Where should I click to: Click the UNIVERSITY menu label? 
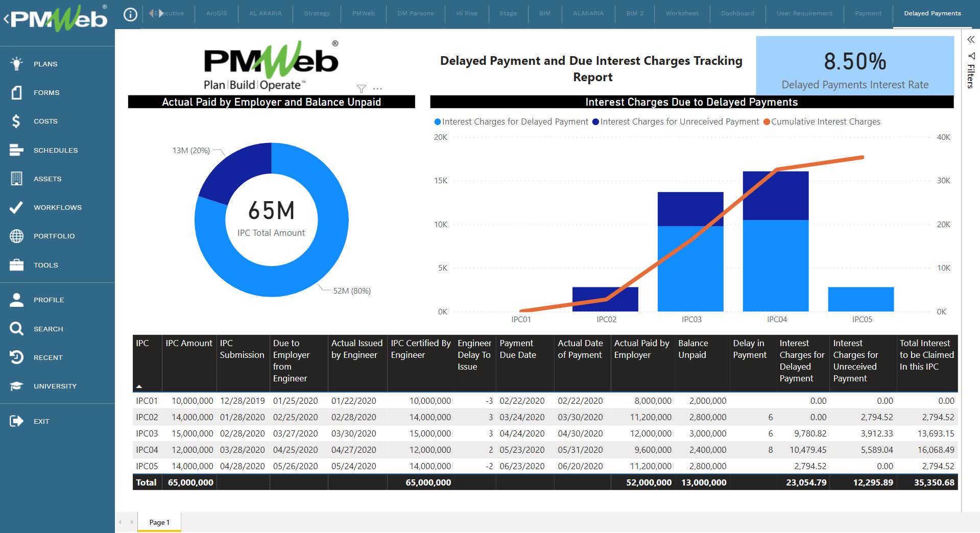click(x=55, y=386)
